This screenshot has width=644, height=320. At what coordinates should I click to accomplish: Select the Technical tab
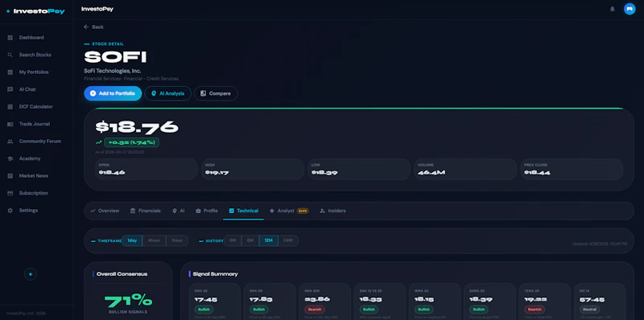point(244,211)
